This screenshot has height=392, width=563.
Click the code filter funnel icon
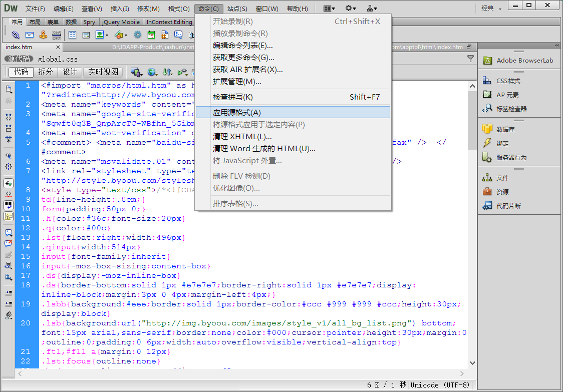pos(470,59)
